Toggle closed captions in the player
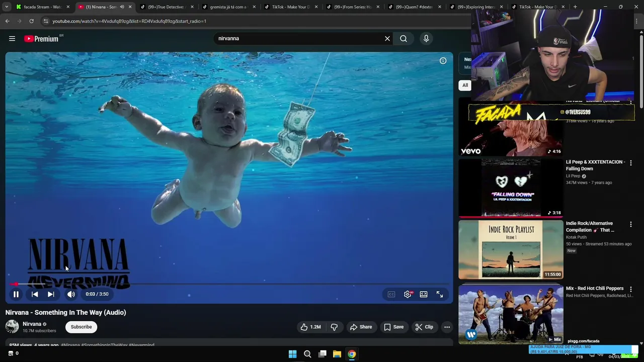 391,294
